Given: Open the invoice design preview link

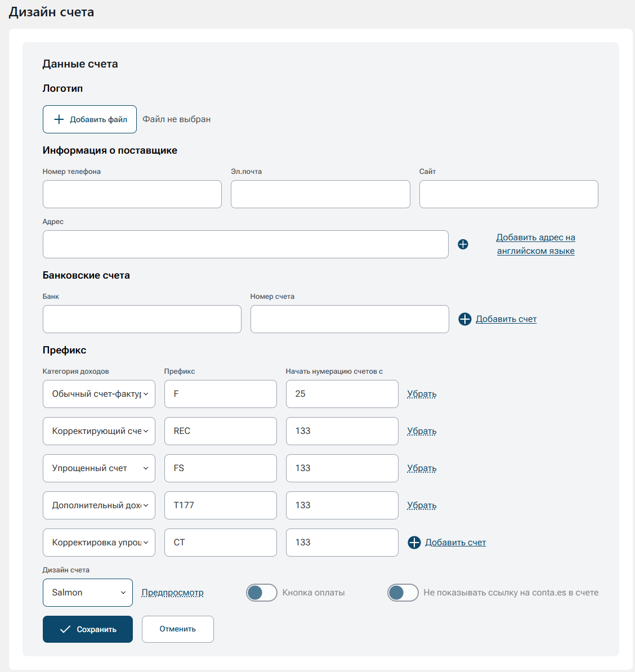Looking at the screenshot, I should point(172,593).
